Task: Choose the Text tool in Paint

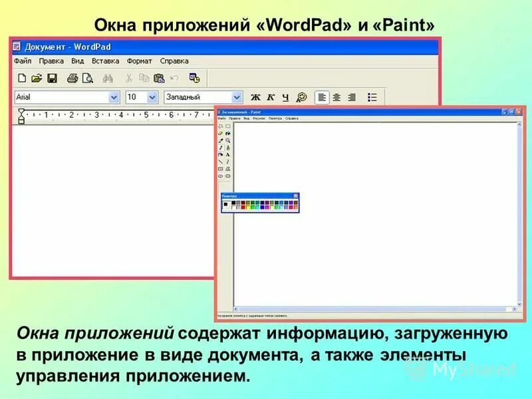Action: 228,155
